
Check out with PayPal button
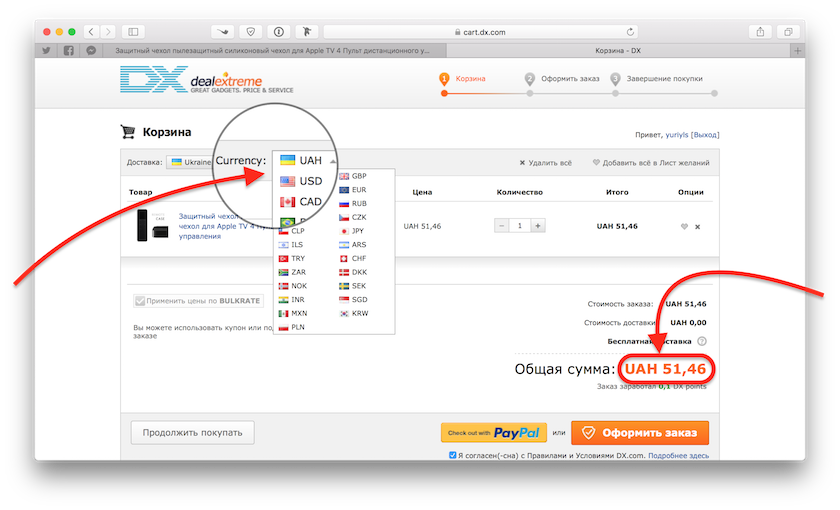[x=493, y=433]
